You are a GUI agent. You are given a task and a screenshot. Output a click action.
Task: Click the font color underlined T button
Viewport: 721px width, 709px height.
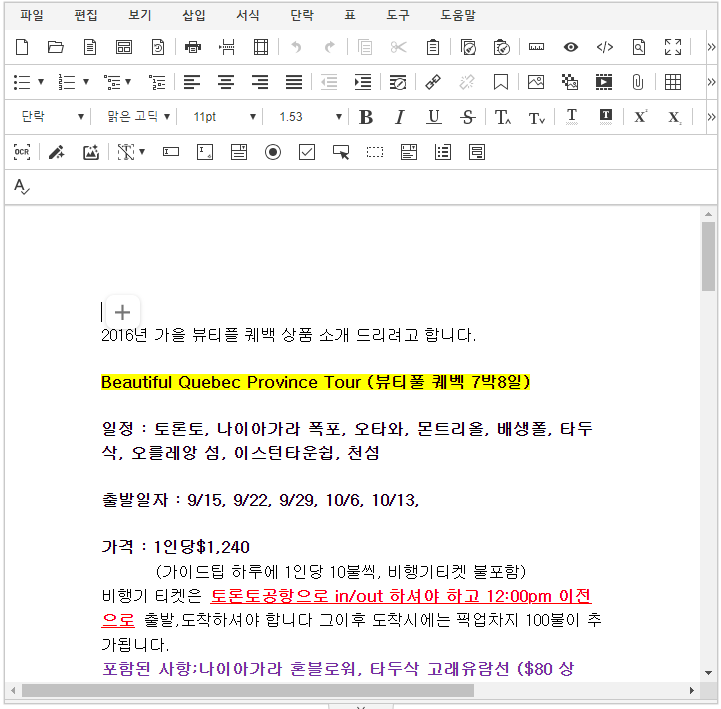click(x=571, y=117)
